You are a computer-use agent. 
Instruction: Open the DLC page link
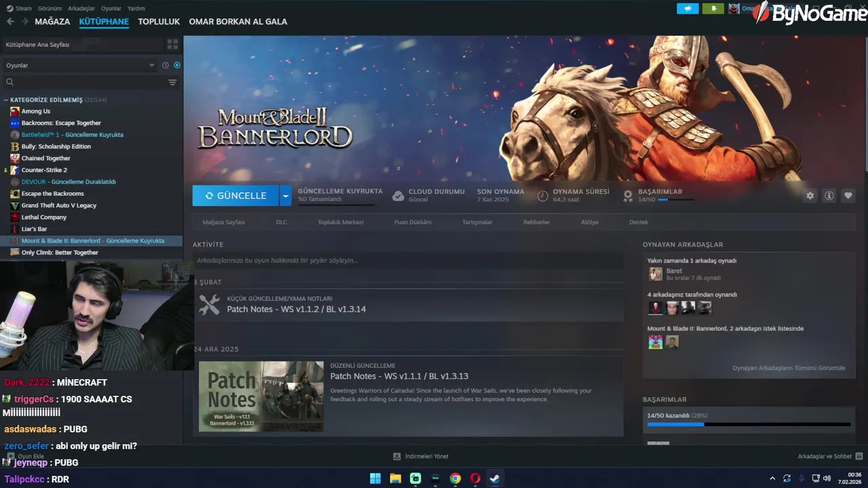[x=281, y=222]
